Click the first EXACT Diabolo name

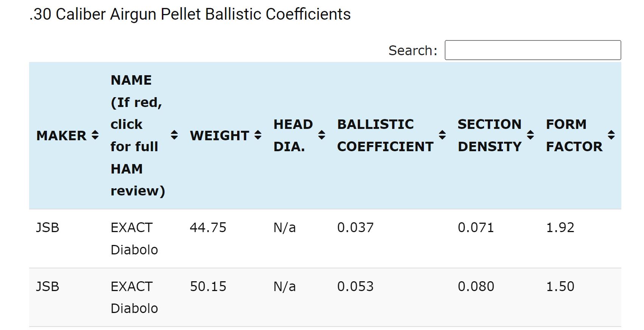pos(134,239)
